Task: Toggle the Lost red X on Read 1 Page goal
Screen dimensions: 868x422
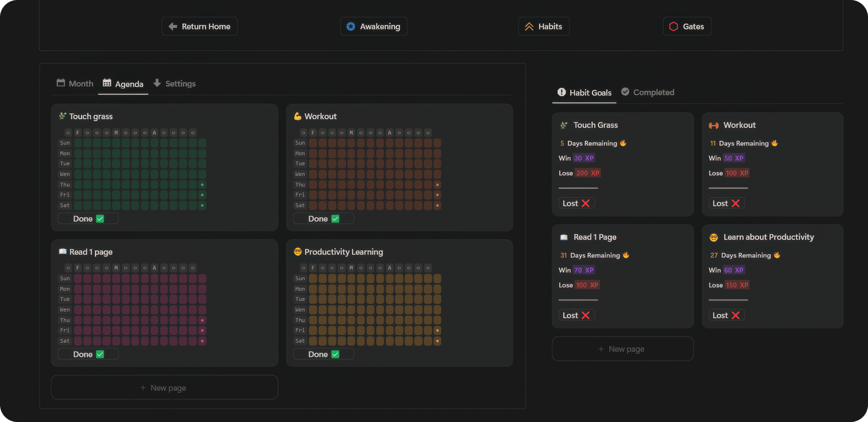Action: (x=586, y=316)
